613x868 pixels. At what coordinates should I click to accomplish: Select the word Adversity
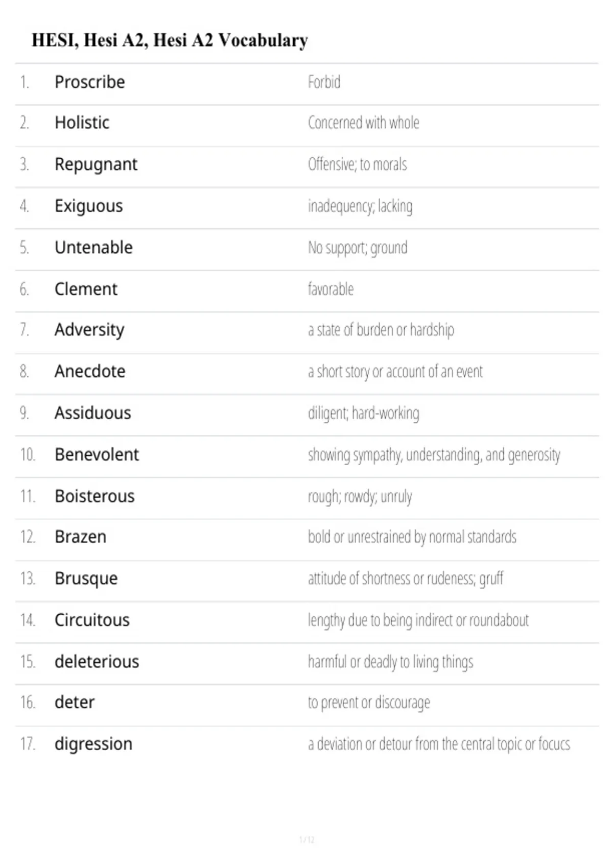(x=89, y=330)
